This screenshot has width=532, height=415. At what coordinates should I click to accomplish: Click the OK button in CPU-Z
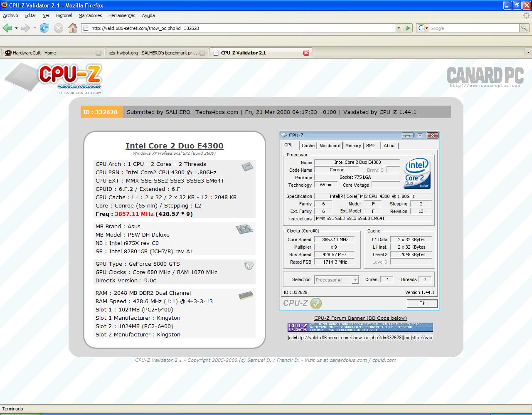[x=422, y=304]
